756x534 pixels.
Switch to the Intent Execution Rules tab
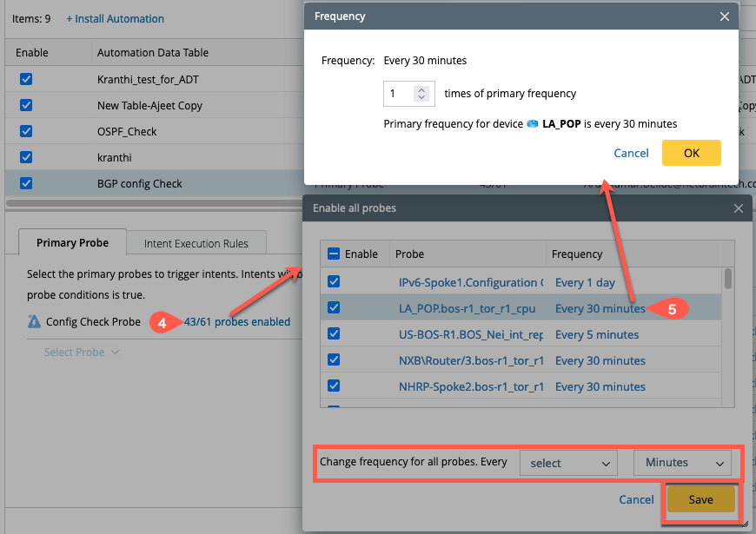(196, 243)
